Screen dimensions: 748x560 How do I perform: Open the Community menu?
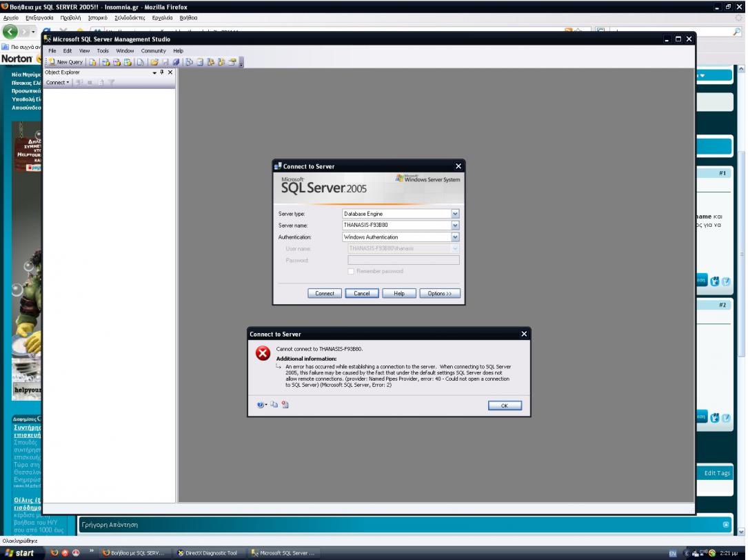pyautogui.click(x=153, y=50)
